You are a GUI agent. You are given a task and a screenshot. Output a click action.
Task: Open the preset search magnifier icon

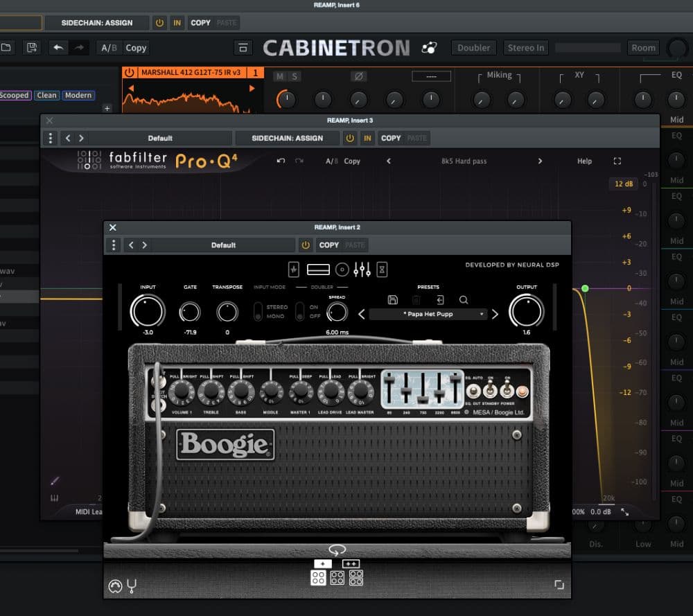tap(463, 299)
